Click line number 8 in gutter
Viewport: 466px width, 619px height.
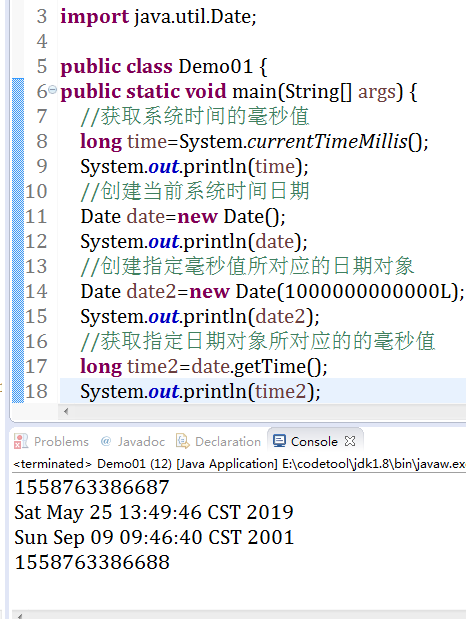tap(42, 141)
